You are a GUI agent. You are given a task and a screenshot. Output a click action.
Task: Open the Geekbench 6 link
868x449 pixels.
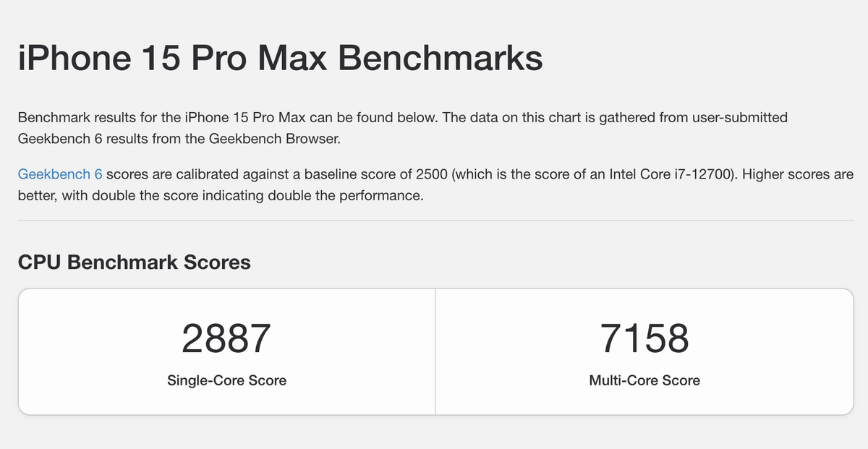tap(60, 174)
